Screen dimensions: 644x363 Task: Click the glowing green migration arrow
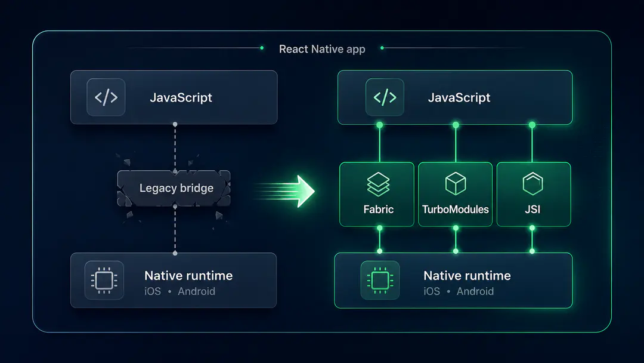284,191
